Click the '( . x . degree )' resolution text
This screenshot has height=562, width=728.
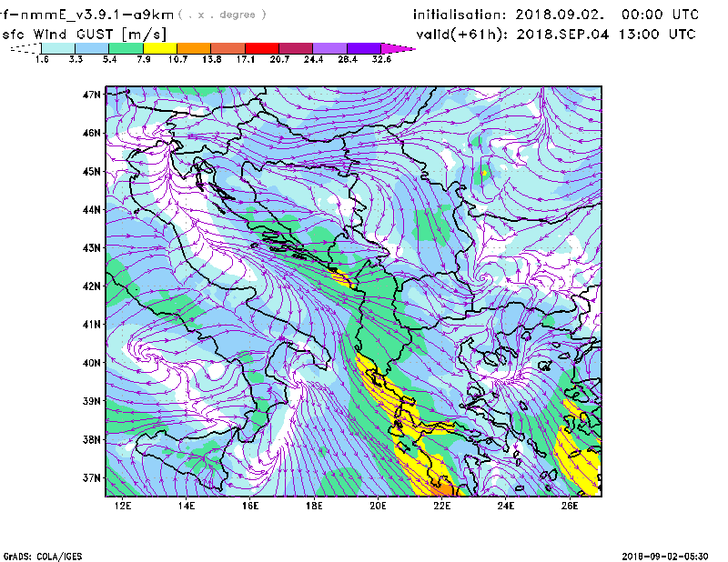tap(222, 15)
